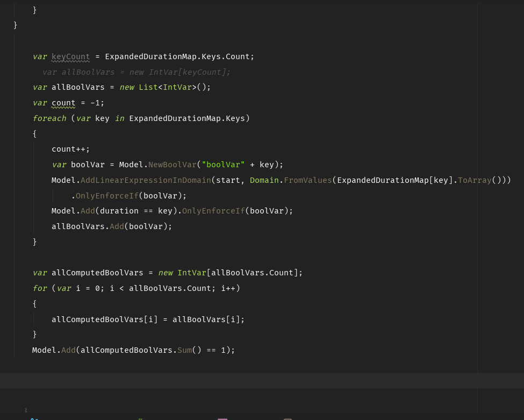The image size is (524, 420).
Task: Click the count++ statement
Action: pyautogui.click(x=70, y=149)
